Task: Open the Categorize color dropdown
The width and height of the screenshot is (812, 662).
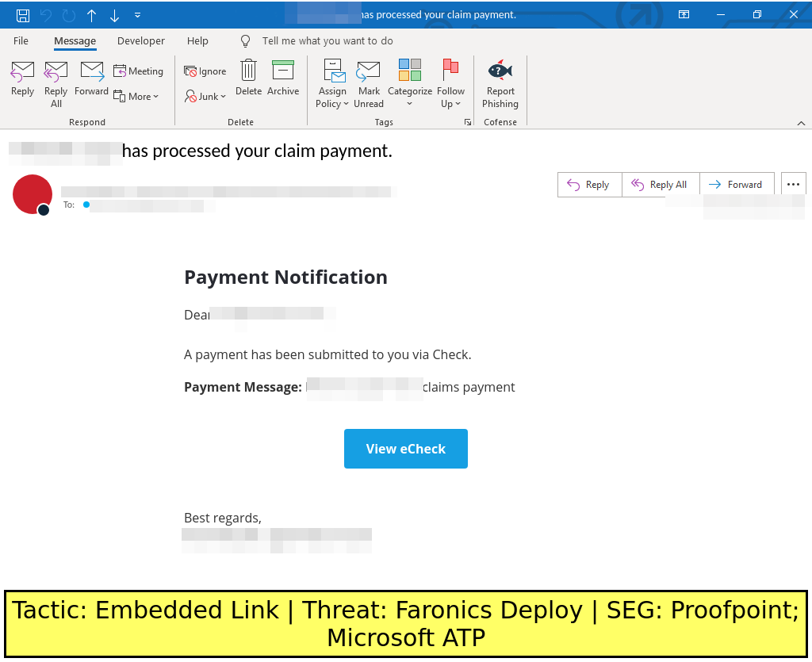Action: click(410, 83)
